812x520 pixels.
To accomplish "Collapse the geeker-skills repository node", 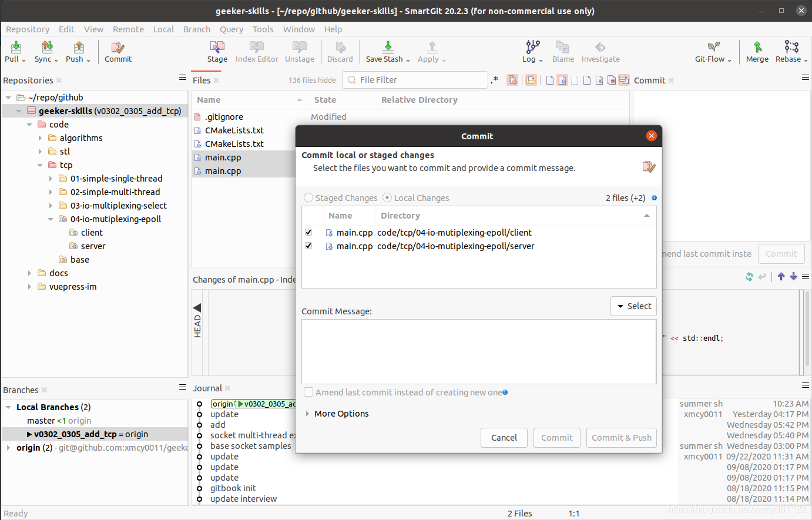I will click(x=19, y=111).
